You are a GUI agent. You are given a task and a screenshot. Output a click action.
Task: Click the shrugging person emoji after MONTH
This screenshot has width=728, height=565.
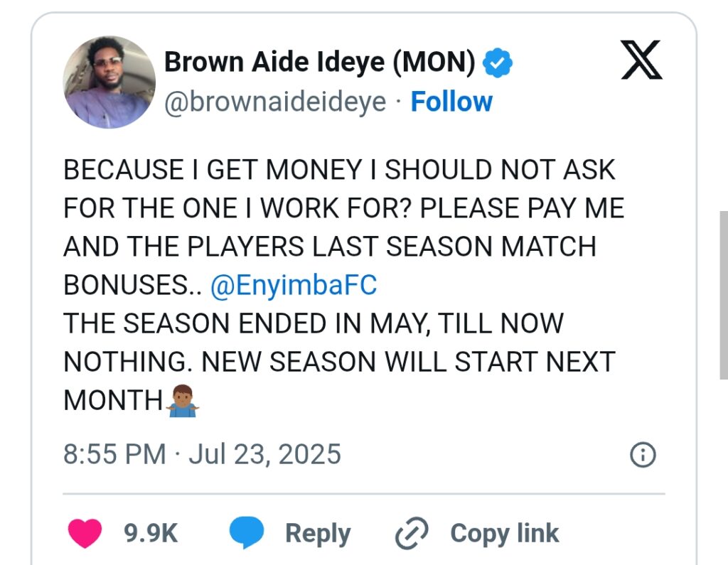tap(183, 401)
